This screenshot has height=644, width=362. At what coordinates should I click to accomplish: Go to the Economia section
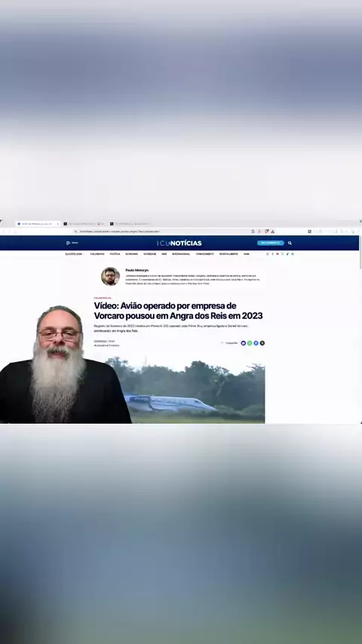(x=132, y=254)
